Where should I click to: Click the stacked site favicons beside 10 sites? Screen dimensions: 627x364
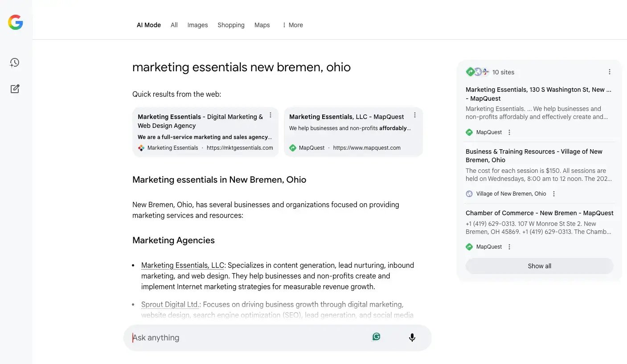tap(478, 72)
